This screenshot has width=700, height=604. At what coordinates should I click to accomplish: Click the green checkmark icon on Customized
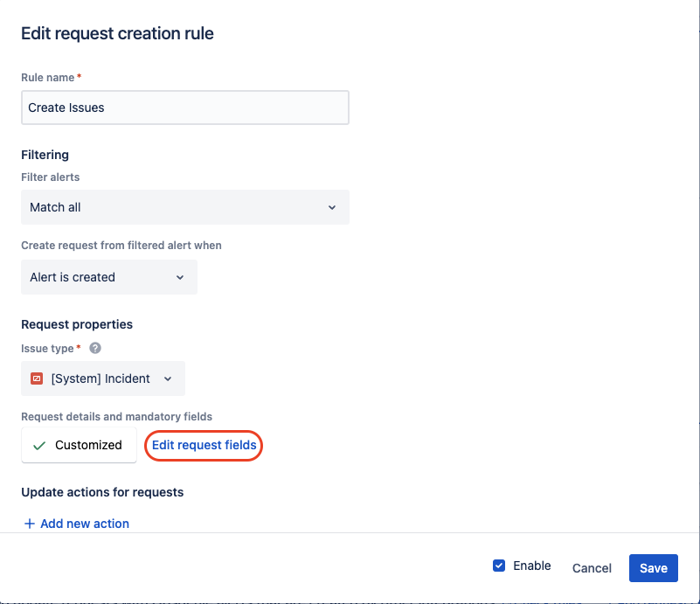(38, 445)
